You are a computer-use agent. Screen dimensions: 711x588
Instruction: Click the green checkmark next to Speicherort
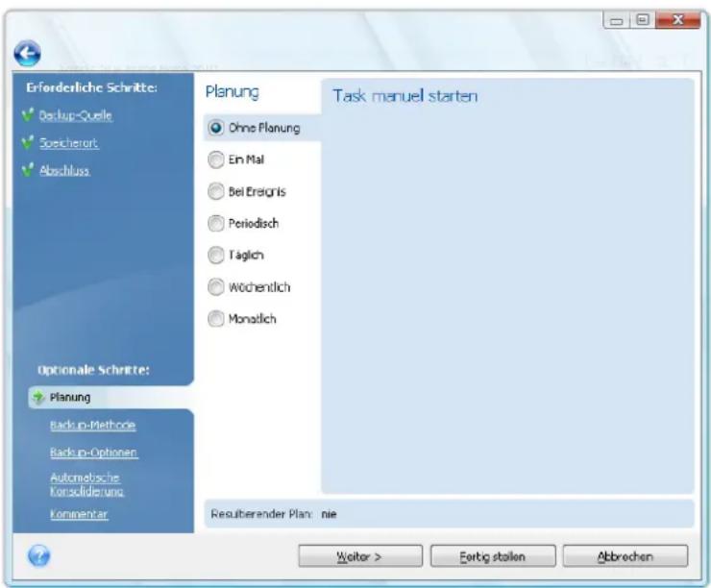pos(28,143)
